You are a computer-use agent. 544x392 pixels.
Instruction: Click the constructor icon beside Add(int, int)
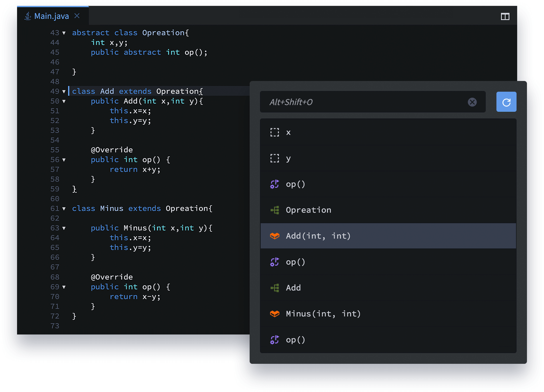[x=275, y=236]
